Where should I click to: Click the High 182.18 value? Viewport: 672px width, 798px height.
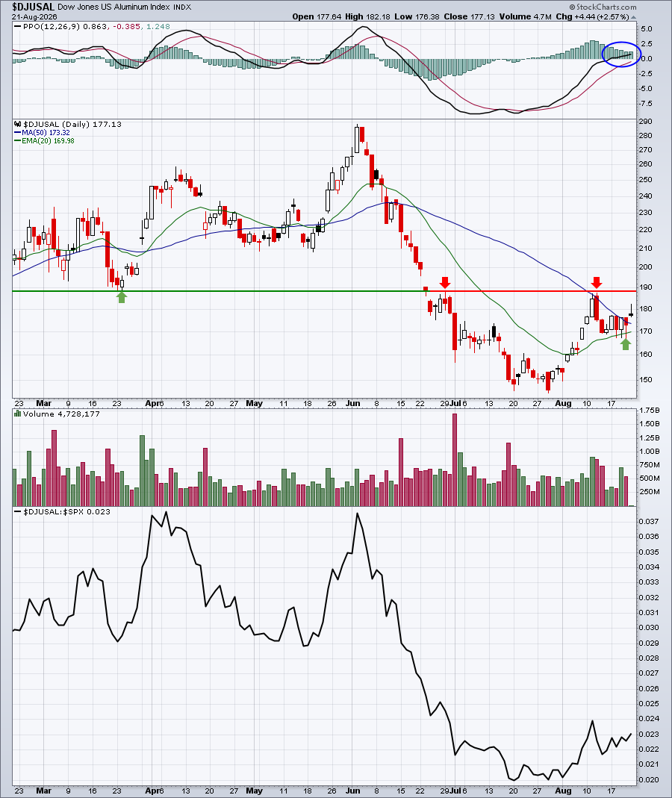pos(369,16)
